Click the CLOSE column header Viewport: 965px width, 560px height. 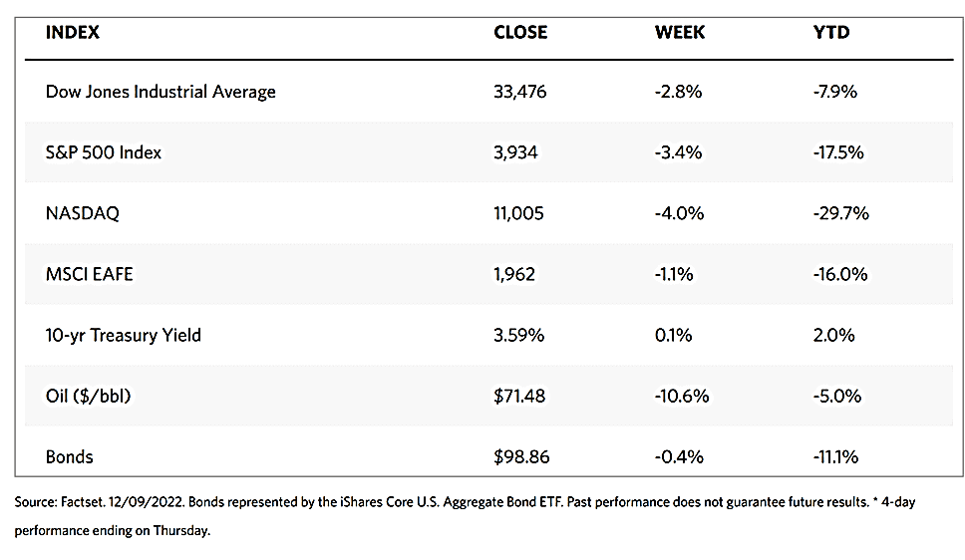(520, 33)
